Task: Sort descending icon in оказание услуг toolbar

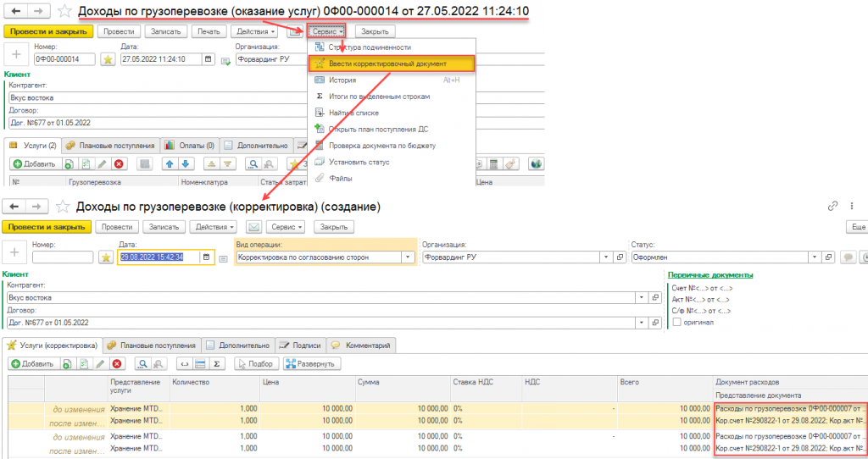Action: tap(227, 163)
